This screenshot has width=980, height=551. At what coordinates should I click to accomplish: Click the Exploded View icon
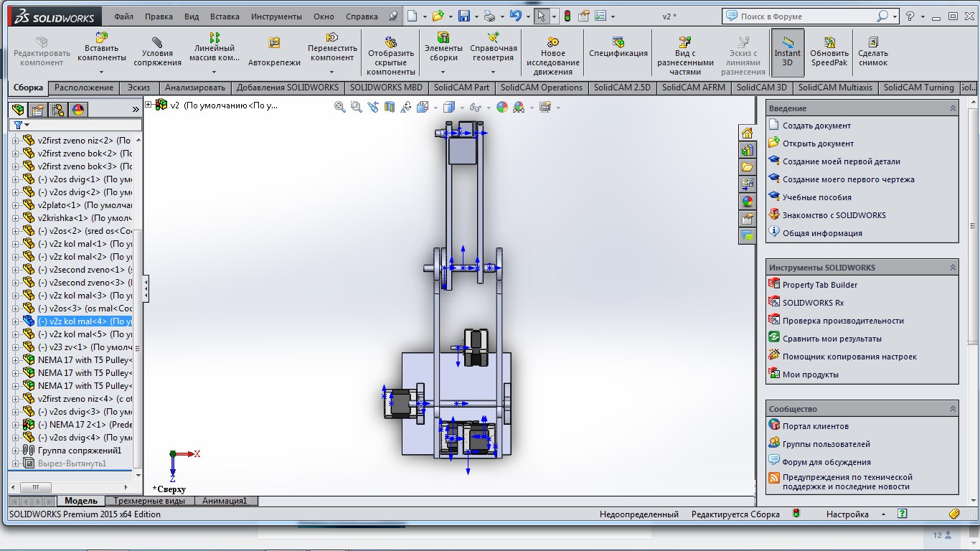[685, 42]
